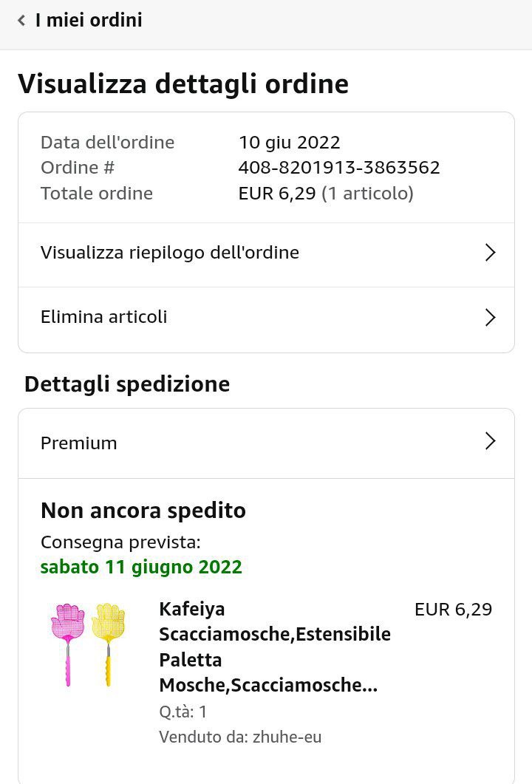Click seller name zhuhe-eu

[x=287, y=737]
